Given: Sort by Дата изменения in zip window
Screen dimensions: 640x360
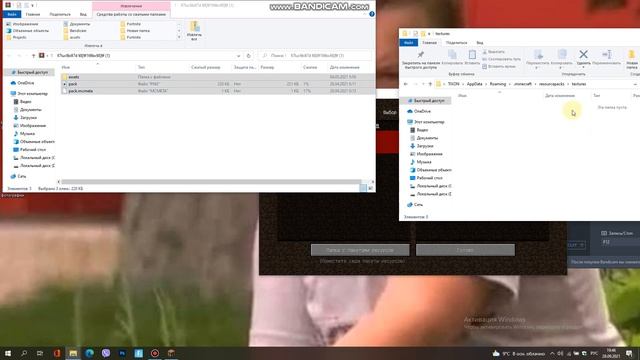Looking at the screenshot, I should [344, 67].
